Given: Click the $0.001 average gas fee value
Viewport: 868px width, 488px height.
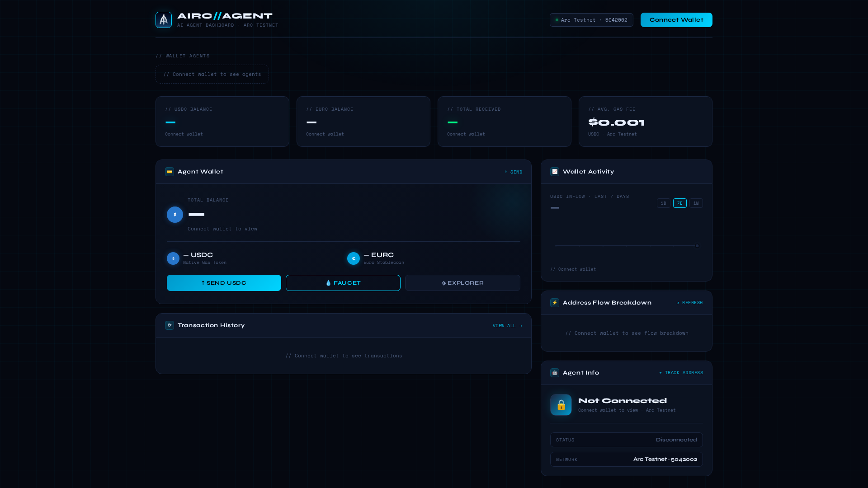Looking at the screenshot, I should coord(616,122).
